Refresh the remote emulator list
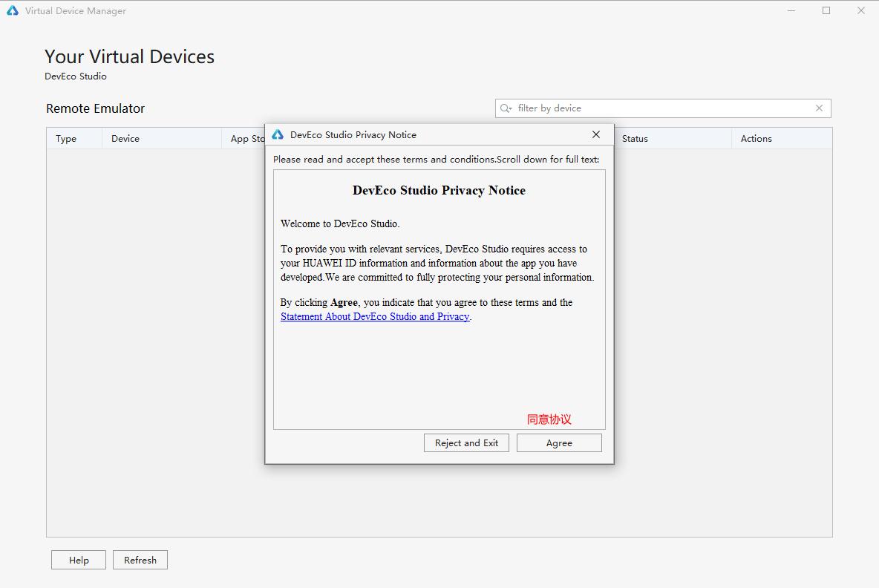 pyautogui.click(x=140, y=560)
